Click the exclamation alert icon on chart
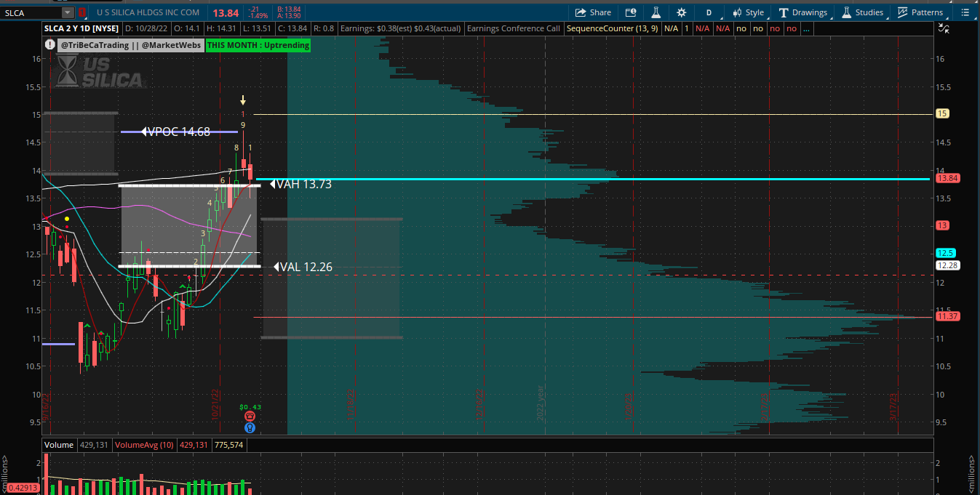Screen dimensions: 980x495 click(x=49, y=44)
